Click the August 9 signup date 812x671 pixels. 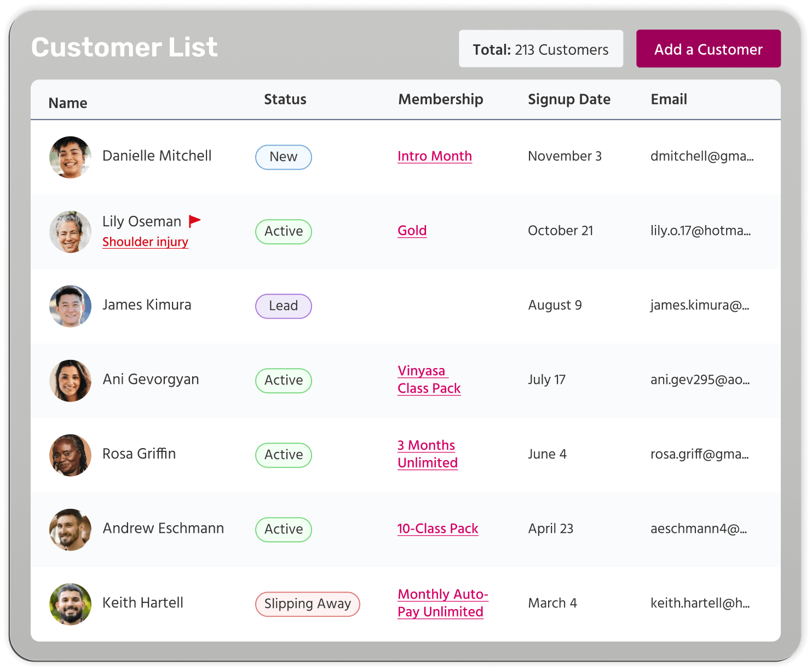(x=555, y=305)
